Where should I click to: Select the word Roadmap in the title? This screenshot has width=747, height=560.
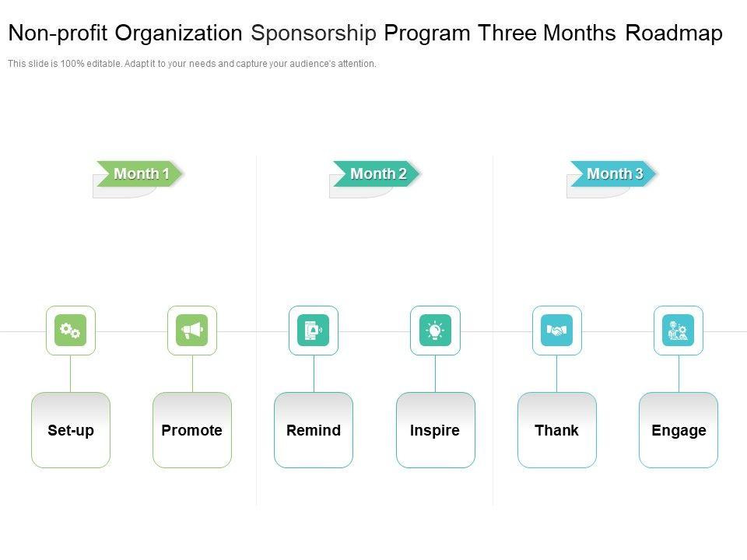[x=674, y=33]
